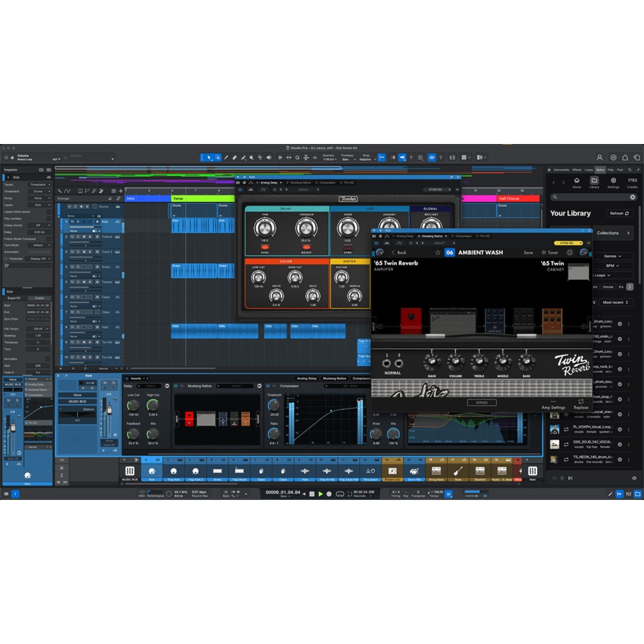Click the Percussion channel icon in mixer
Viewport: 644px width, 644px height.
point(370,471)
